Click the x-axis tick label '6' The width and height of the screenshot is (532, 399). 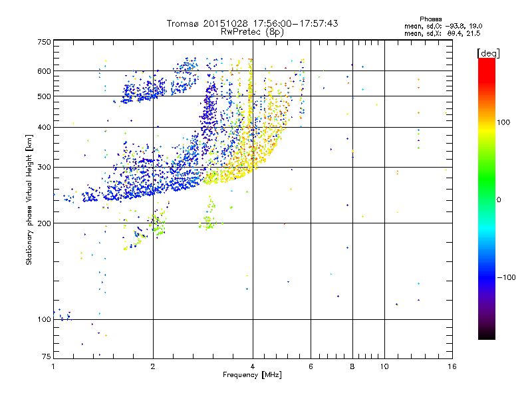(311, 366)
